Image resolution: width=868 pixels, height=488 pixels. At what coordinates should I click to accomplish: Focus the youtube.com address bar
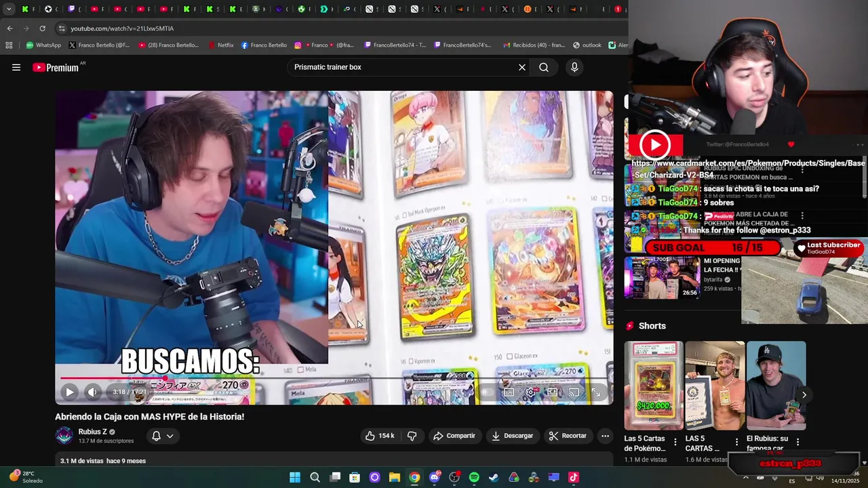click(x=339, y=28)
